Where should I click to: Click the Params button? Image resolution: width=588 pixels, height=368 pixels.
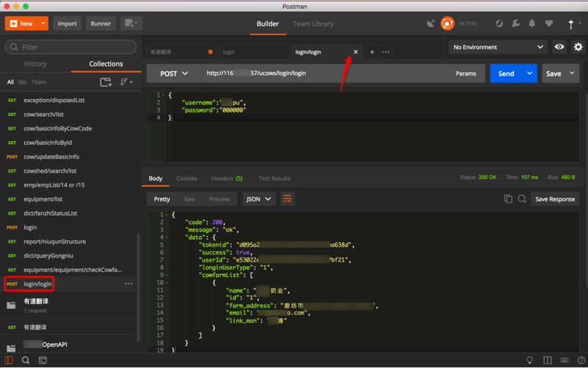466,73
